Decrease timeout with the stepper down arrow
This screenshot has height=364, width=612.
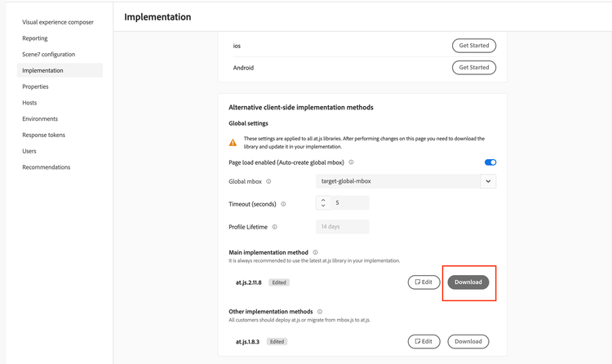click(x=323, y=206)
